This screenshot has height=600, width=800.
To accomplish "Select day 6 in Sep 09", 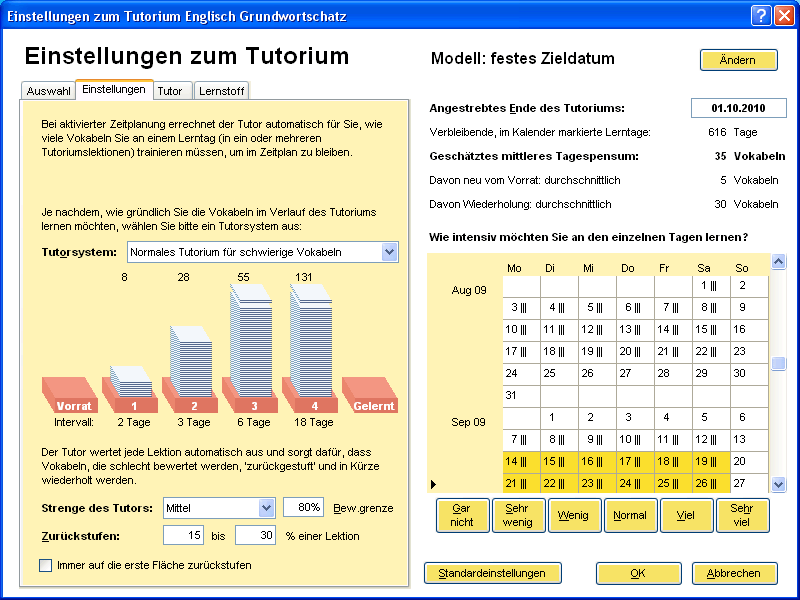I will coord(749,418).
